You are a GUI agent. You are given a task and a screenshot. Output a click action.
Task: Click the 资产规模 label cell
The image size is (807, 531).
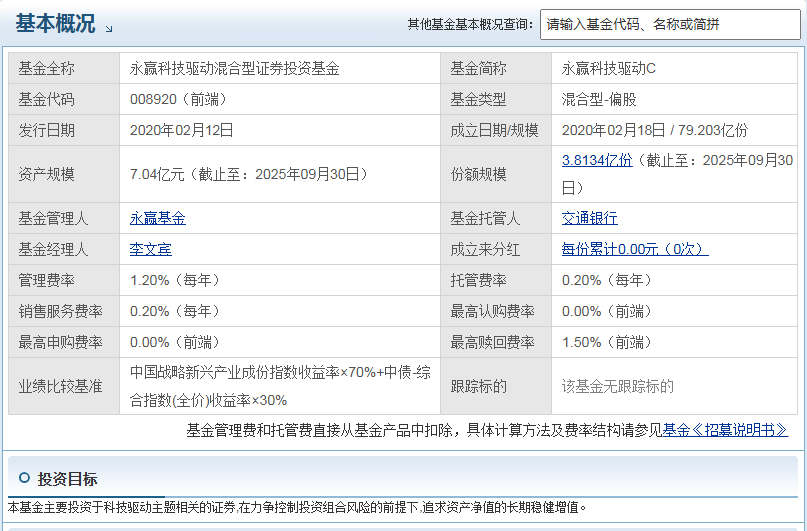pos(64,174)
